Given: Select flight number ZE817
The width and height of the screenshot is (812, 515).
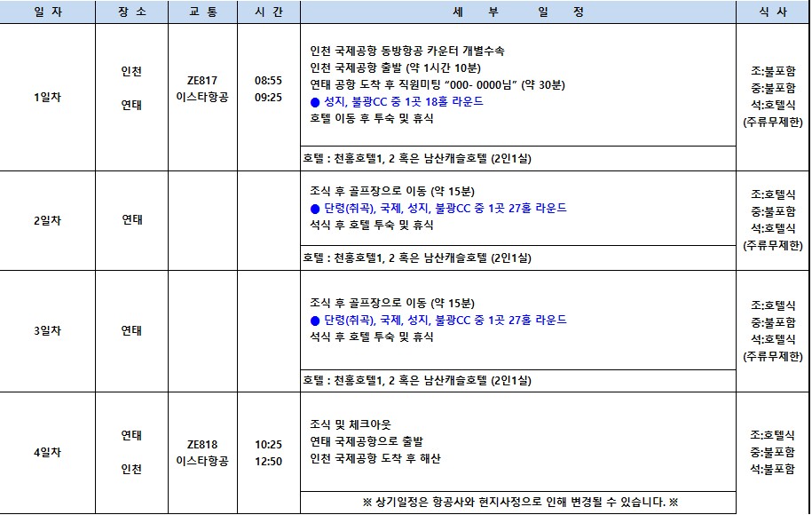Looking at the screenshot, I should [x=202, y=80].
